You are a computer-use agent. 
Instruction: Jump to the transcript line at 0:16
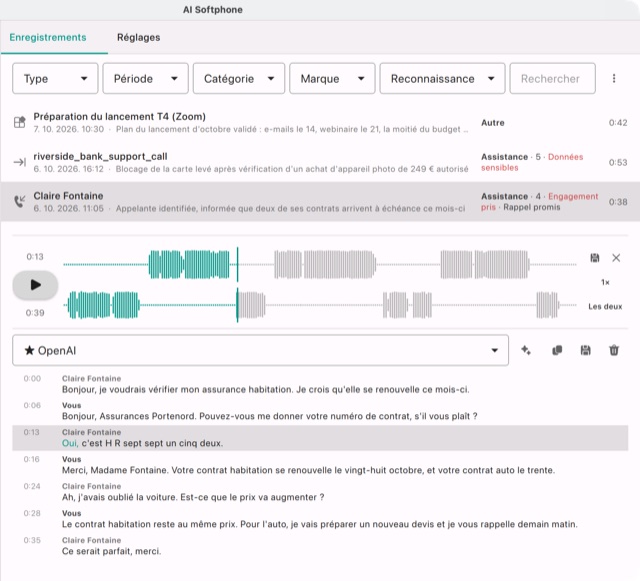point(320,465)
